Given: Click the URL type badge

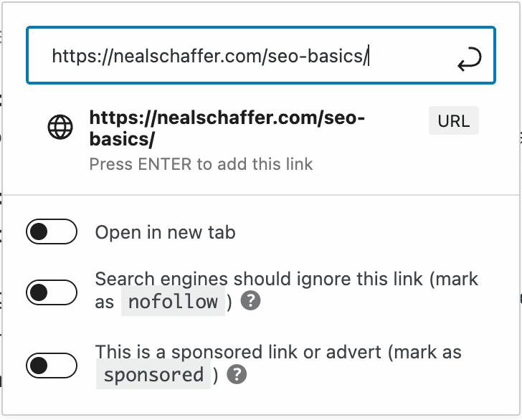Looking at the screenshot, I should (453, 120).
